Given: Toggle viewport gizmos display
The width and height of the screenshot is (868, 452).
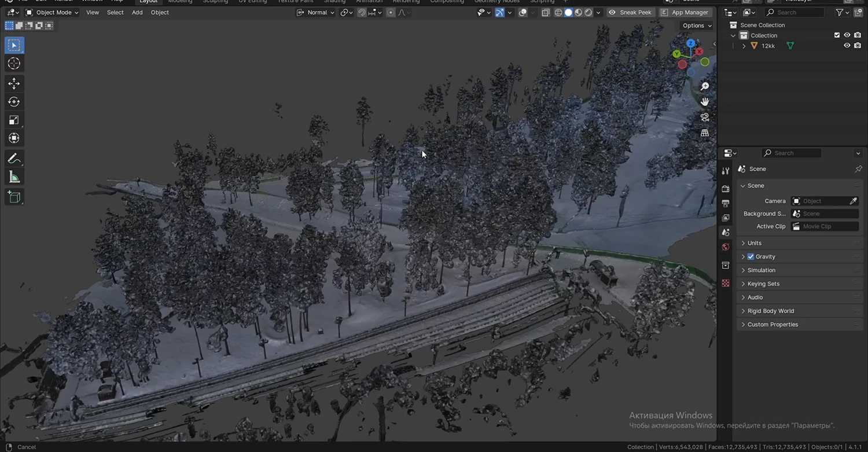Looking at the screenshot, I should [500, 12].
